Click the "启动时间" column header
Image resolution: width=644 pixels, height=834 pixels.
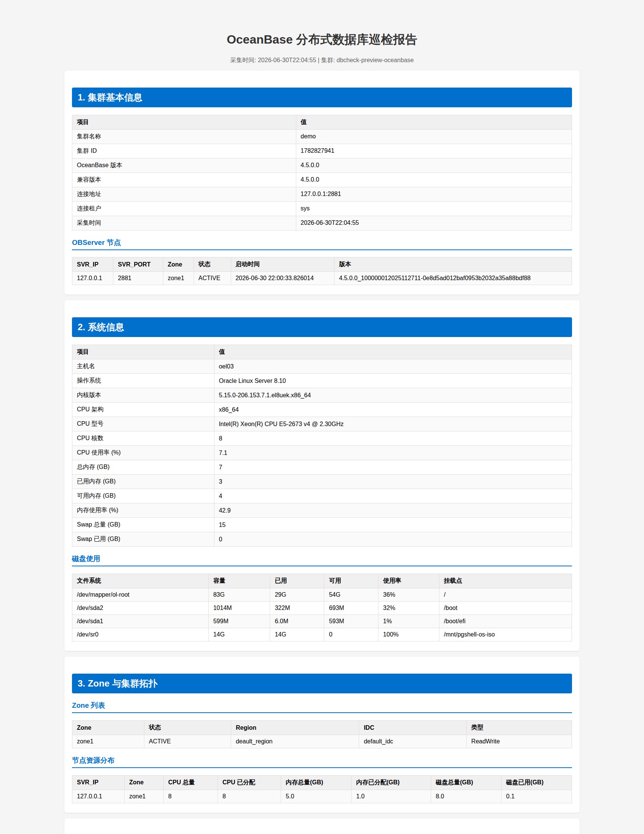(247, 264)
